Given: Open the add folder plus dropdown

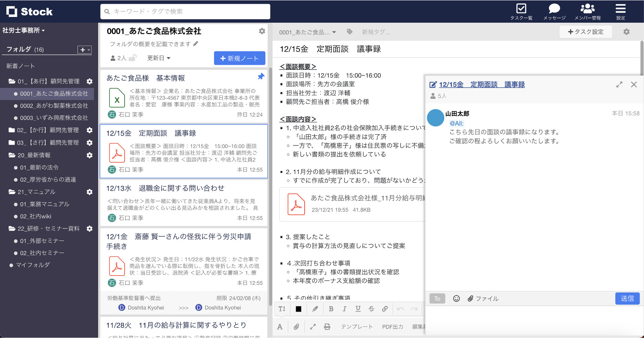Looking at the screenshot, I should tap(85, 50).
